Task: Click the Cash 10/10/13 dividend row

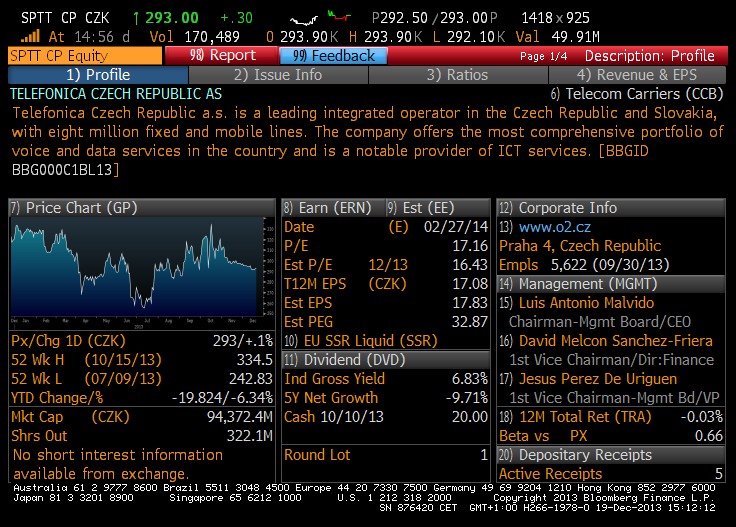Action: point(386,417)
